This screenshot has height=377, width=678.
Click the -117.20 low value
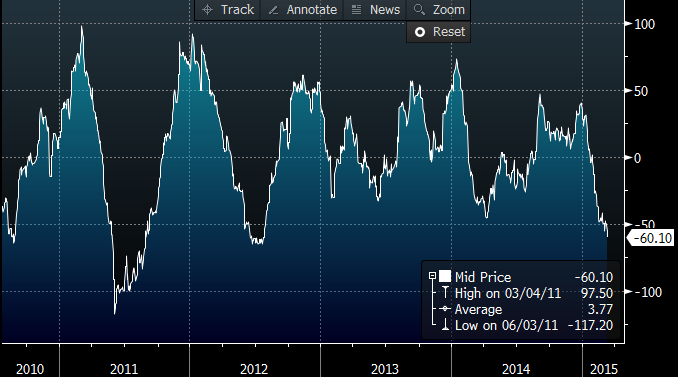click(x=590, y=326)
